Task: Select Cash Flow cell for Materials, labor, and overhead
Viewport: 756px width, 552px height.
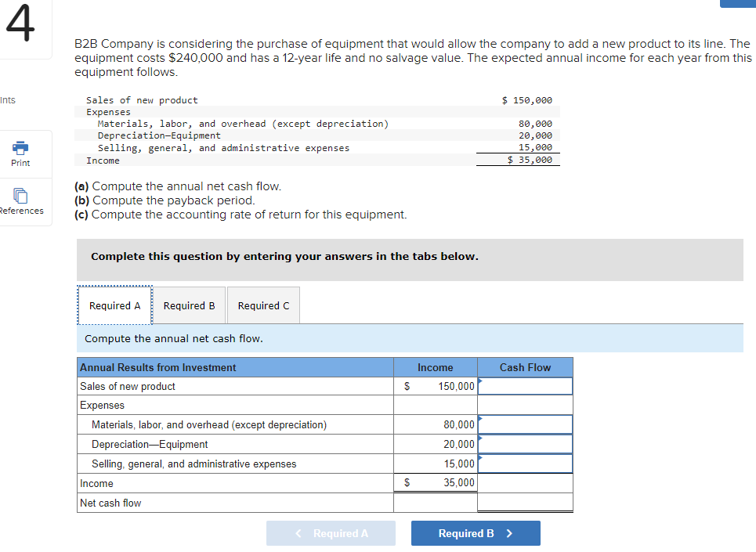Action: [x=525, y=424]
